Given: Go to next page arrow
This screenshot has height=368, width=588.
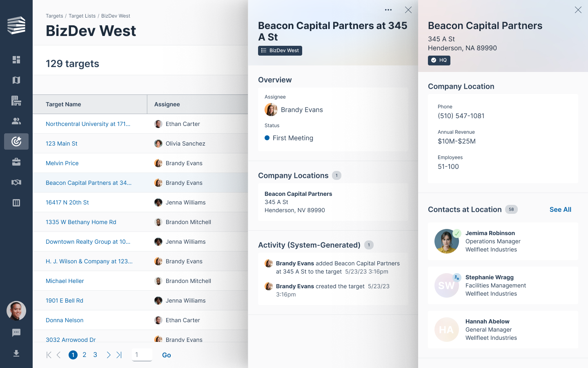Looking at the screenshot, I should [108, 355].
